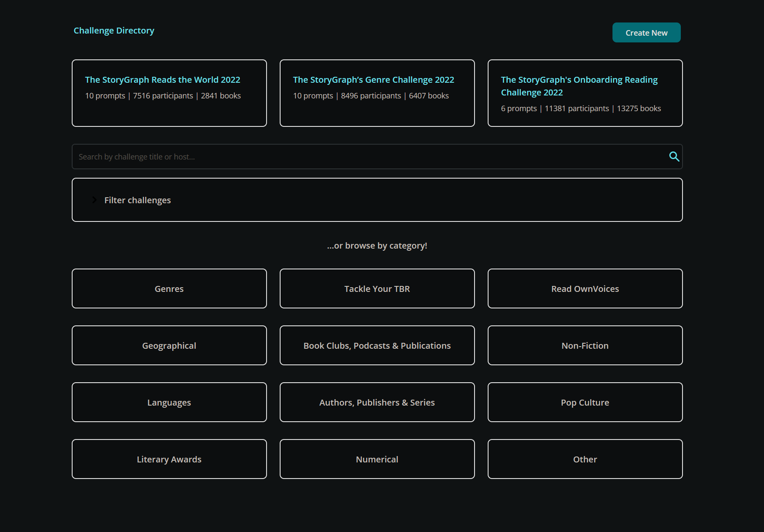Open The StoryGraph Reads the World 2022
Image resolution: width=764 pixels, height=532 pixels.
point(163,80)
